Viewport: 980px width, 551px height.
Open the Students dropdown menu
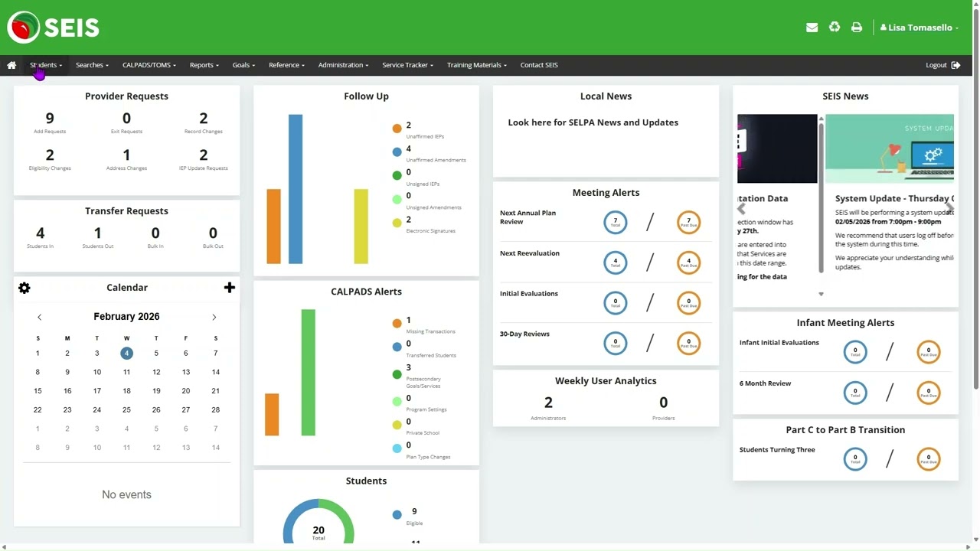pos(46,65)
